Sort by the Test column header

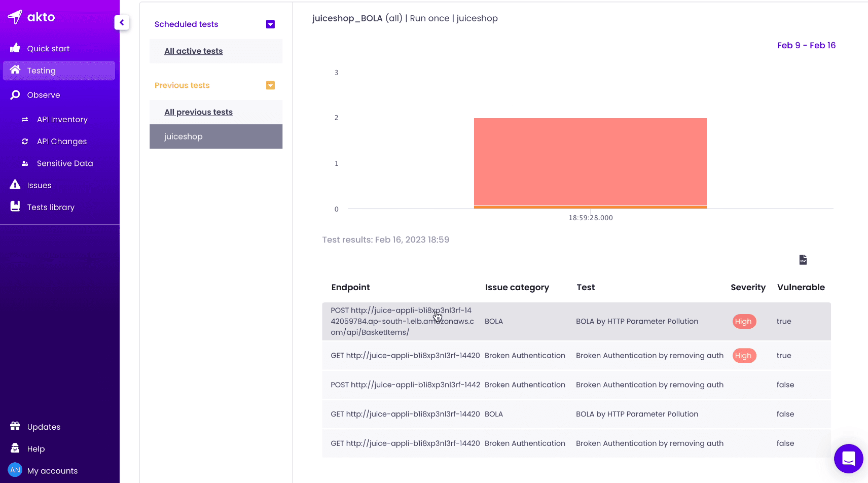point(586,287)
